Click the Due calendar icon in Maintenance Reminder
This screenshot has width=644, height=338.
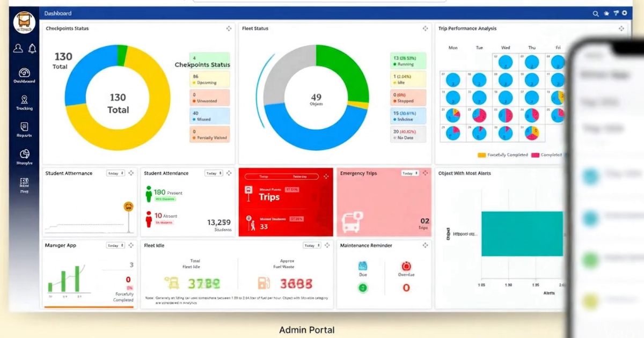(x=363, y=266)
